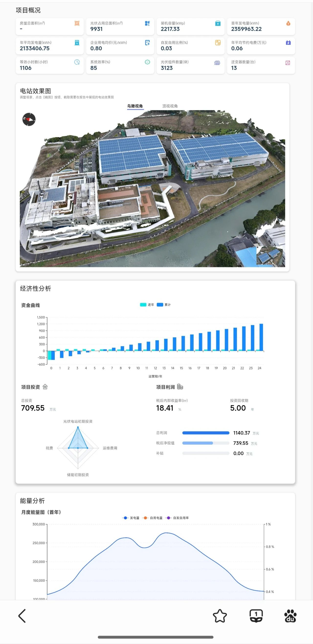Toggle the 逐年 series in the chart legend

point(147,304)
